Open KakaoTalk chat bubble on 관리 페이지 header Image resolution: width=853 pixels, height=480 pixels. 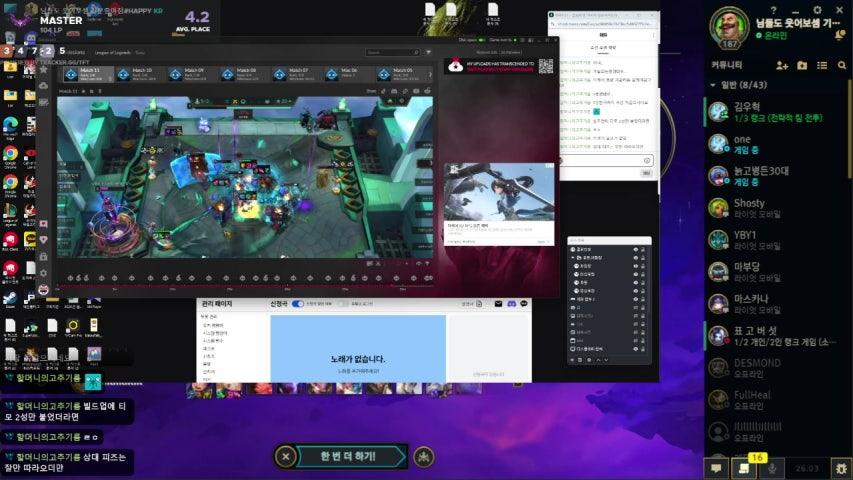pos(523,304)
